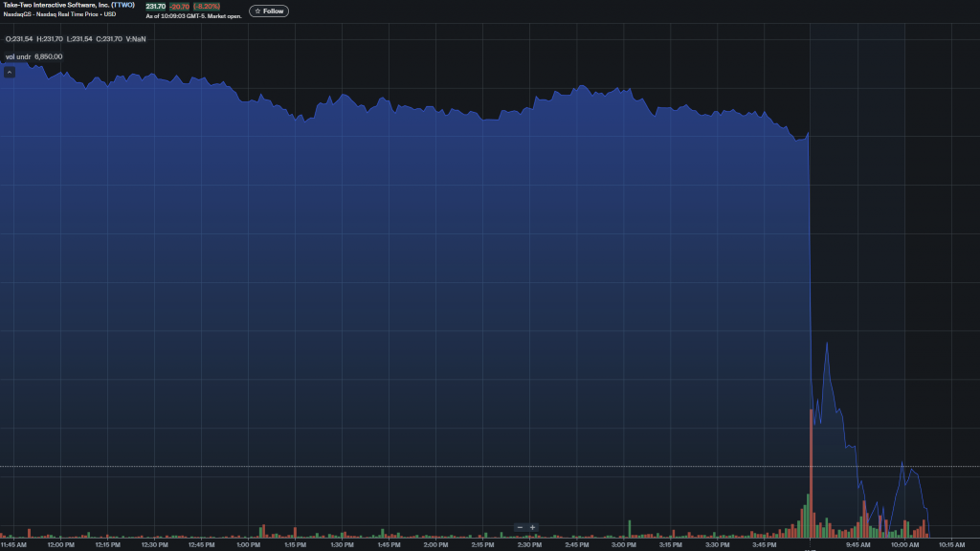
Task: Click the Take-Two Interactive Software company name
Action: 56,6
